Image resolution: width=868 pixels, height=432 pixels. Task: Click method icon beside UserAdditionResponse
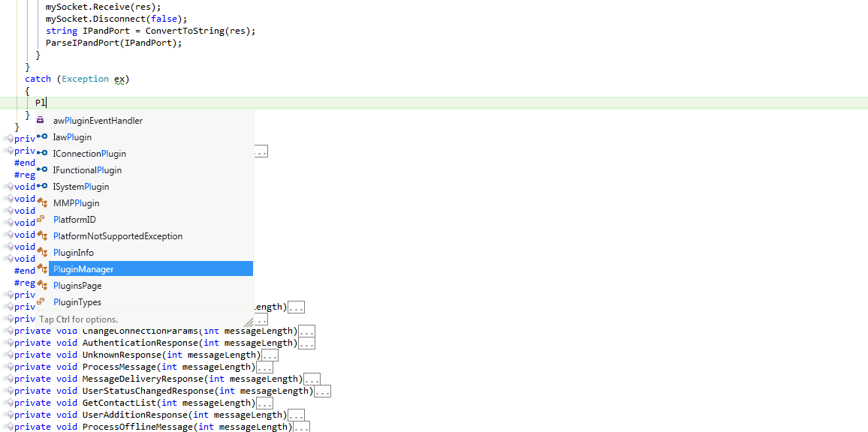click(x=8, y=415)
